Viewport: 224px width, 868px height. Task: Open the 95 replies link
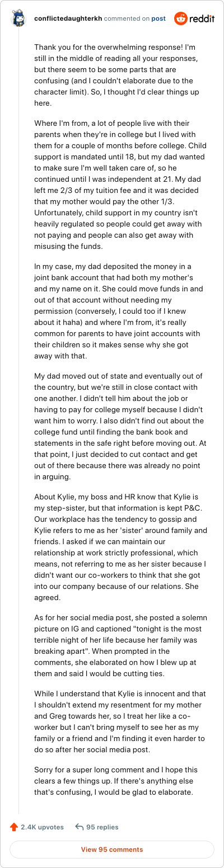click(102, 827)
